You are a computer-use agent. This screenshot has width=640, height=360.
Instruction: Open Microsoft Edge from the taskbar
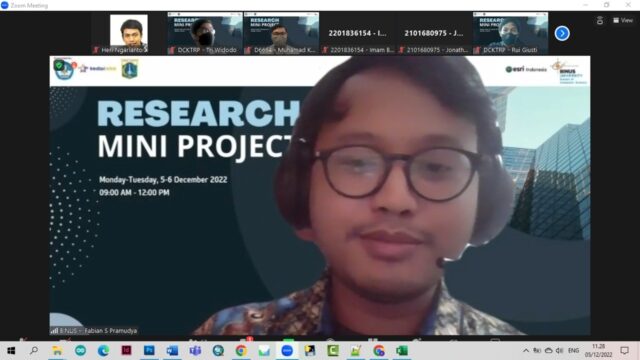[103, 351]
